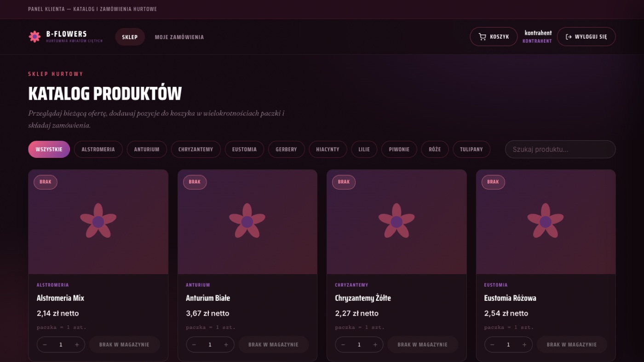Viewport: 644px width, 362px height.
Task: Open the Koszyk cart button
Action: [x=494, y=37]
